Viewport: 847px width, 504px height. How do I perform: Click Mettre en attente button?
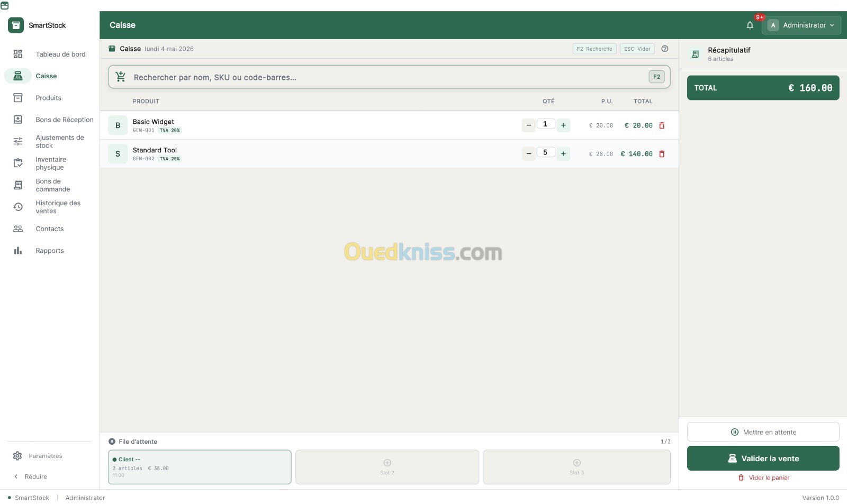pos(763,432)
